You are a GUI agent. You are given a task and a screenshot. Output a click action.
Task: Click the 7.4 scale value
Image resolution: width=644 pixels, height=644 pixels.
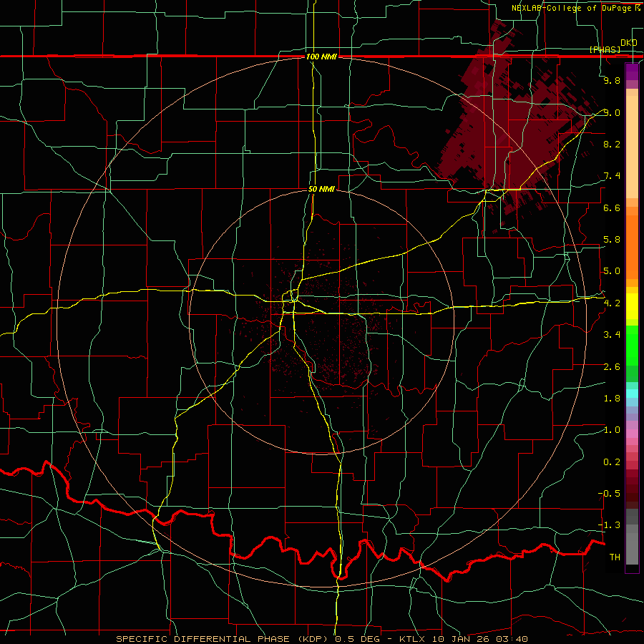612,176
